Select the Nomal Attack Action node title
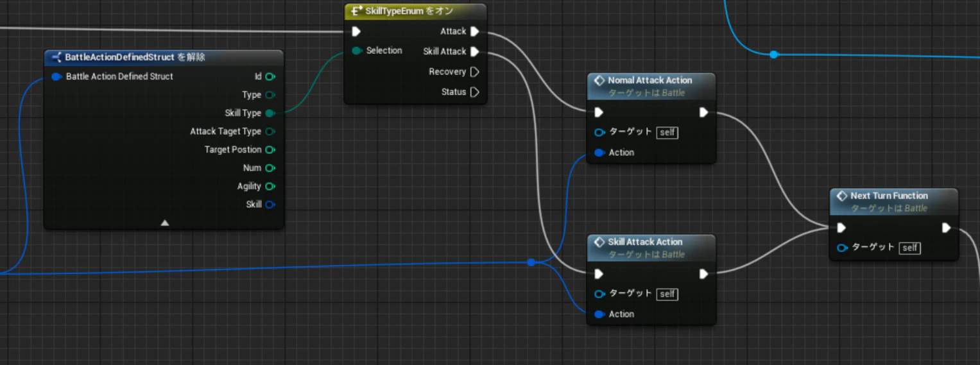This screenshot has height=365, width=980. [649, 80]
